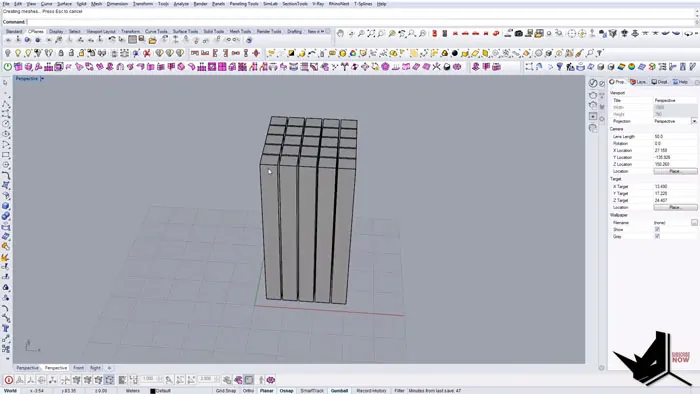Click the globe icon in CPlanes toolbar
The height and width of the screenshot is (394, 700).
[249, 40]
